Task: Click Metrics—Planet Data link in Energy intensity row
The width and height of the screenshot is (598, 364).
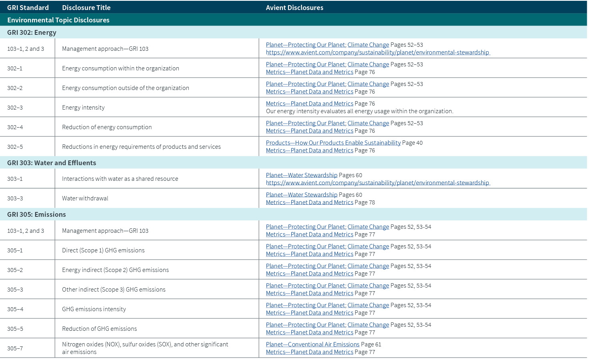Action: point(309,104)
